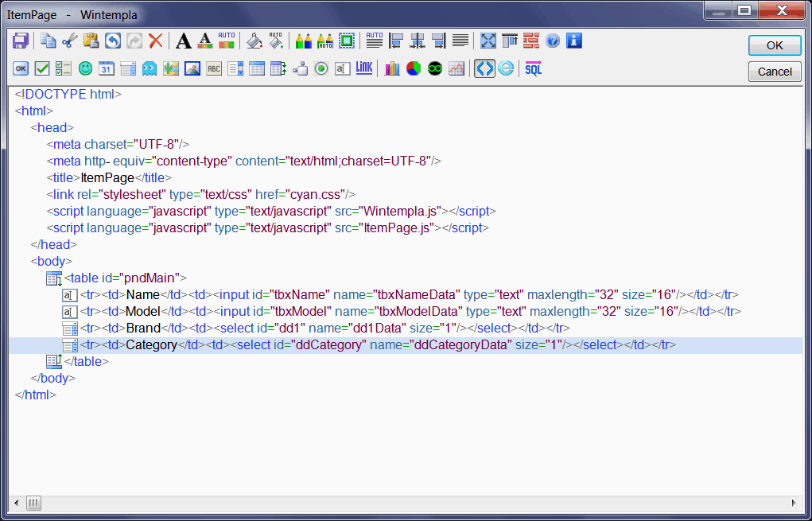Insert a bar chart control

[x=392, y=68]
